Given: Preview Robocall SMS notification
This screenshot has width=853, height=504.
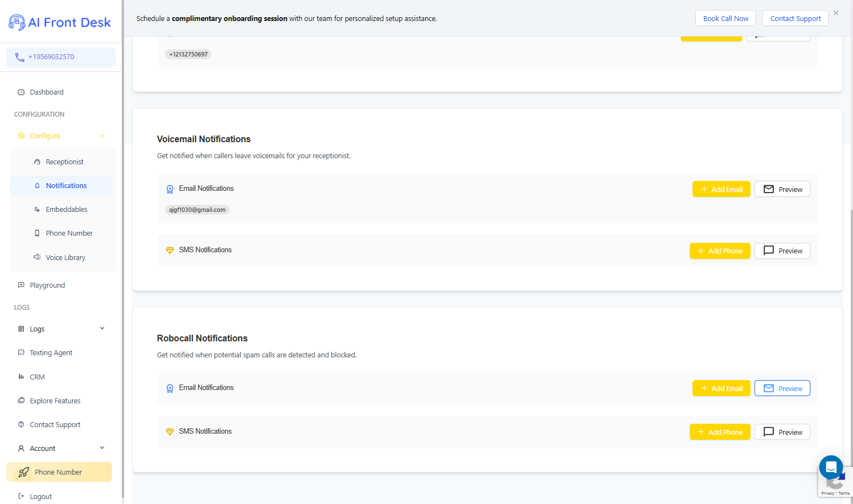Looking at the screenshot, I should click(782, 432).
